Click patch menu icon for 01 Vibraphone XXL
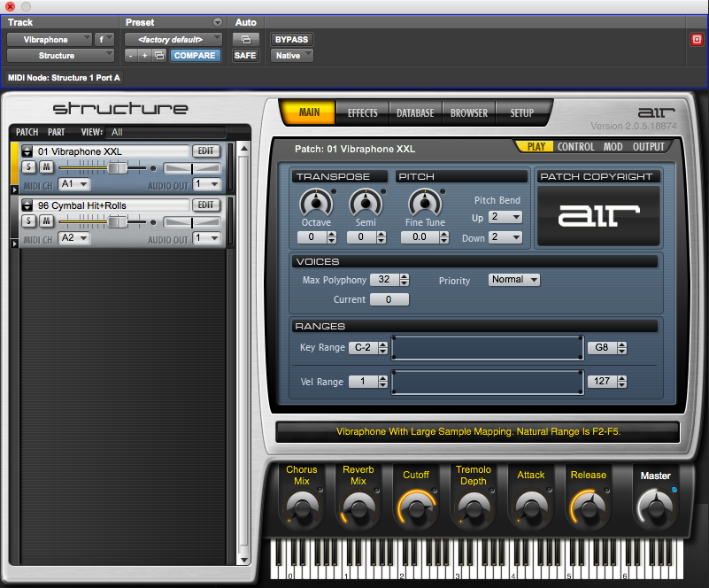The image size is (709, 588). [27, 151]
